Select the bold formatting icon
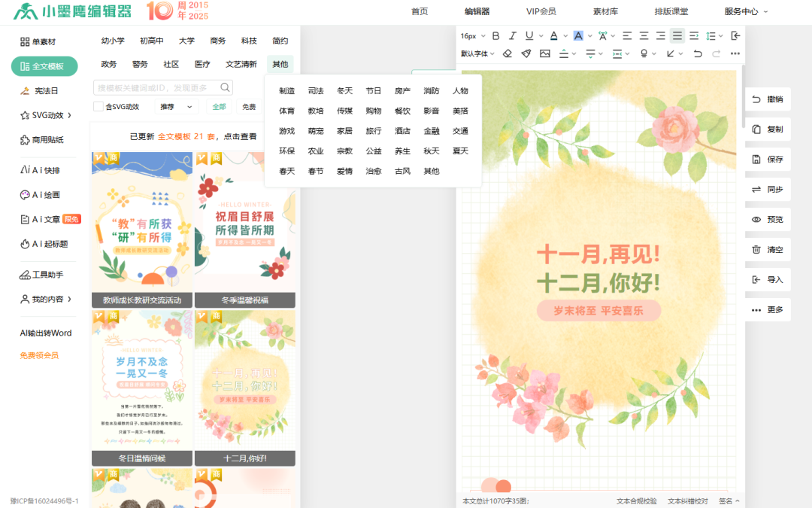This screenshot has width=812, height=508. pyautogui.click(x=495, y=35)
